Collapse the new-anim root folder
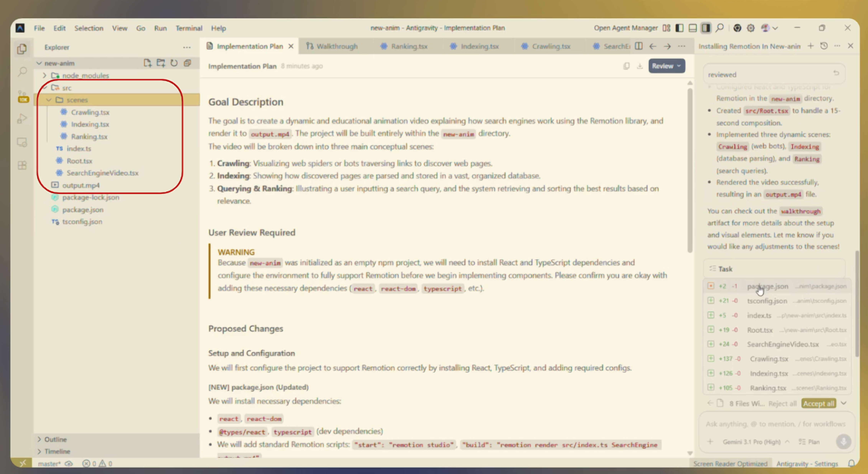This screenshot has width=868, height=474. 39,63
